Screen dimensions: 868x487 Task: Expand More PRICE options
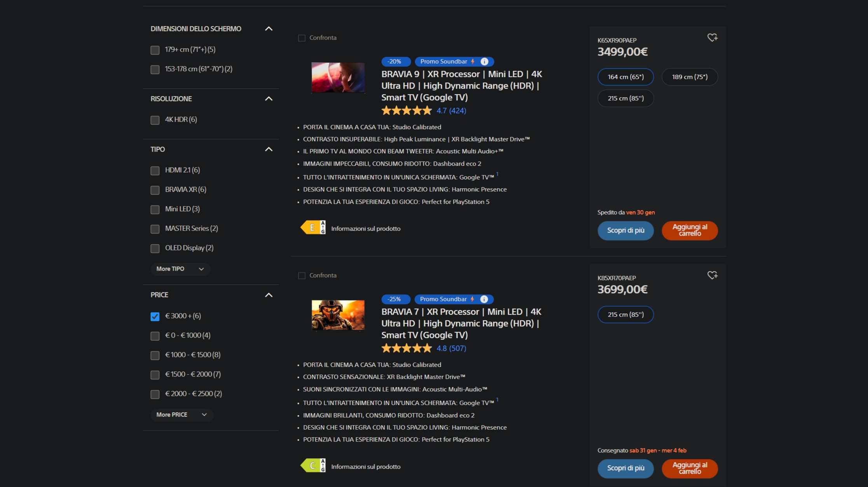pyautogui.click(x=182, y=415)
